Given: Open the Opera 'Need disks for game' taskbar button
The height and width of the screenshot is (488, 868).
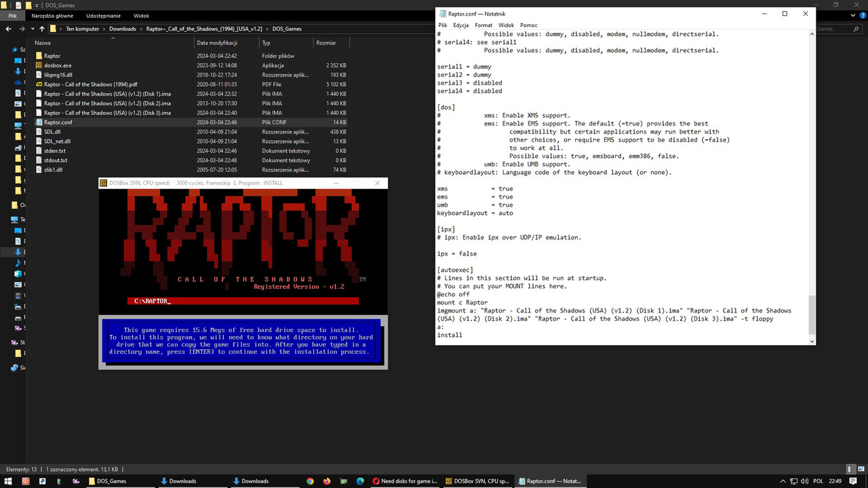Looking at the screenshot, I should click(x=405, y=481).
